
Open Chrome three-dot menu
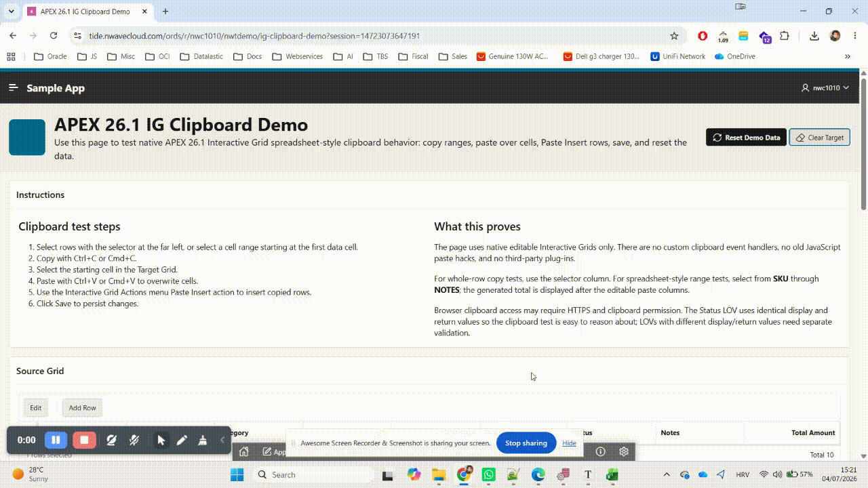854,36
